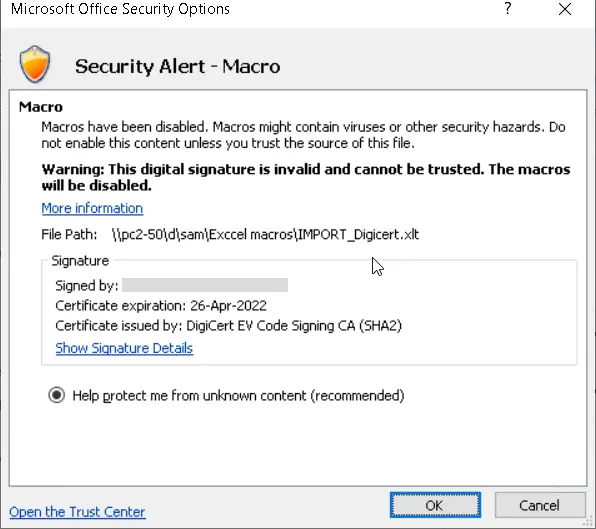Click the 'Help protect me from unknown content' label
Viewport: 596px width, 529px height.
pos(238,396)
